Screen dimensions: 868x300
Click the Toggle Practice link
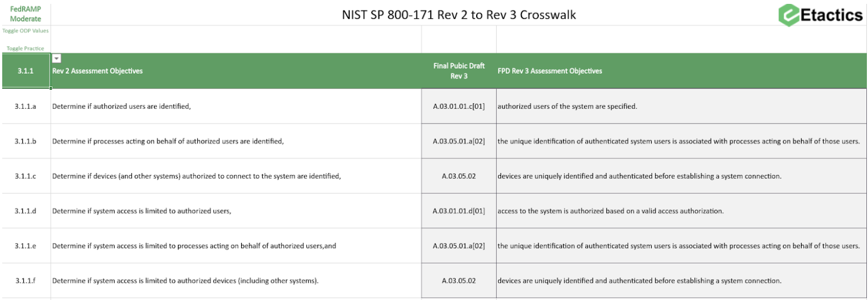[25, 49]
